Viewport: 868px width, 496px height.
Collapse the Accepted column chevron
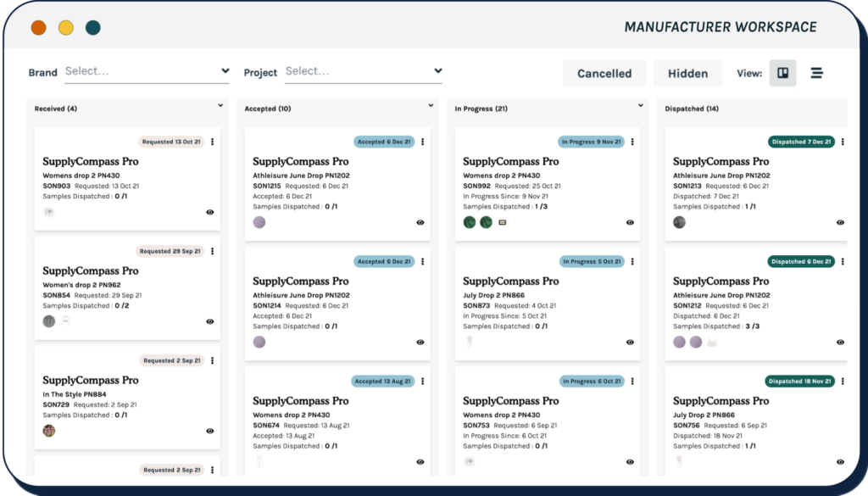(x=431, y=105)
